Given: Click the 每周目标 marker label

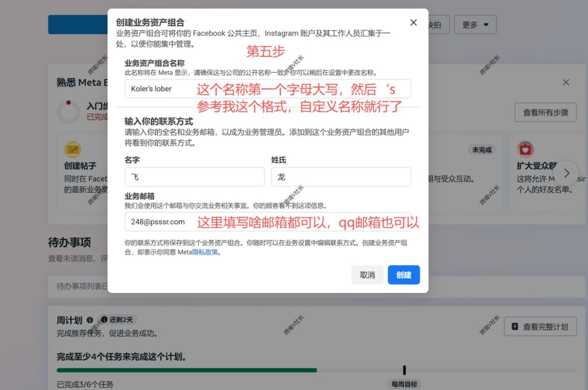Looking at the screenshot, I should pos(404,384).
